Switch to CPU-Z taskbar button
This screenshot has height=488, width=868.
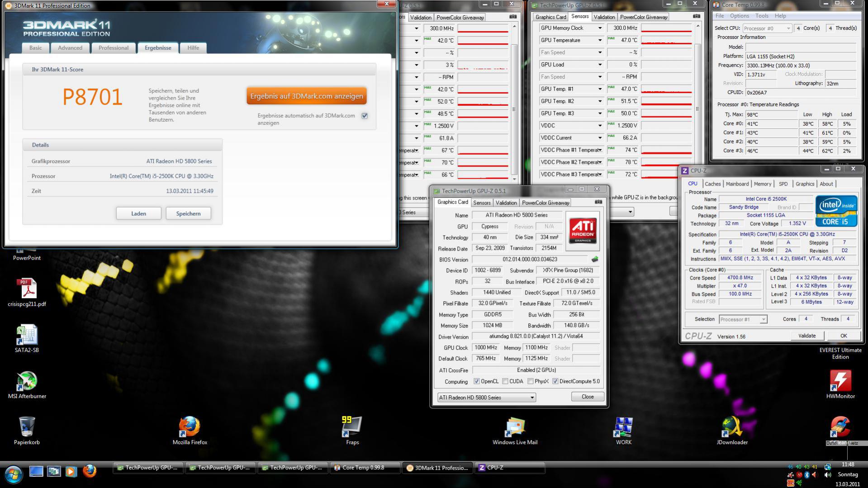pos(510,468)
